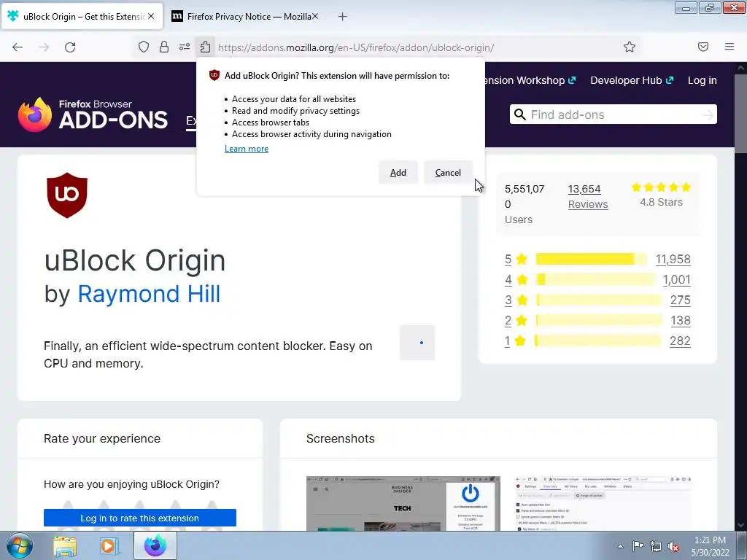
Task: Open the 138 two-star review count
Action: coord(681,321)
